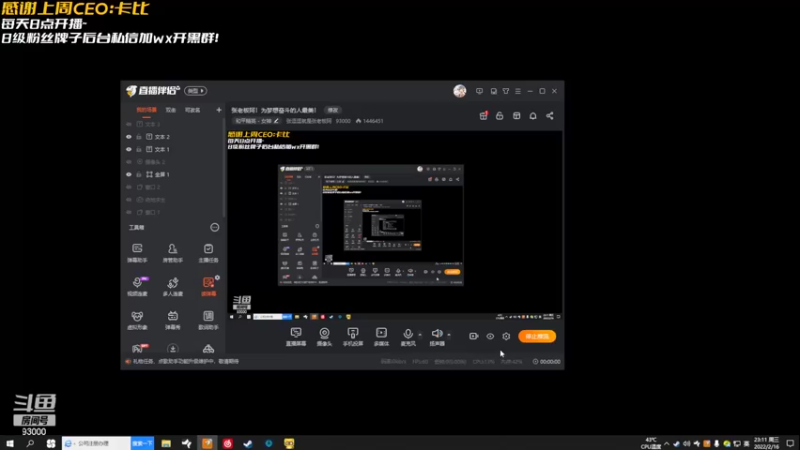Edit the stream category tag with pencil
Viewport: 800px width, 450px height.
[257, 121]
